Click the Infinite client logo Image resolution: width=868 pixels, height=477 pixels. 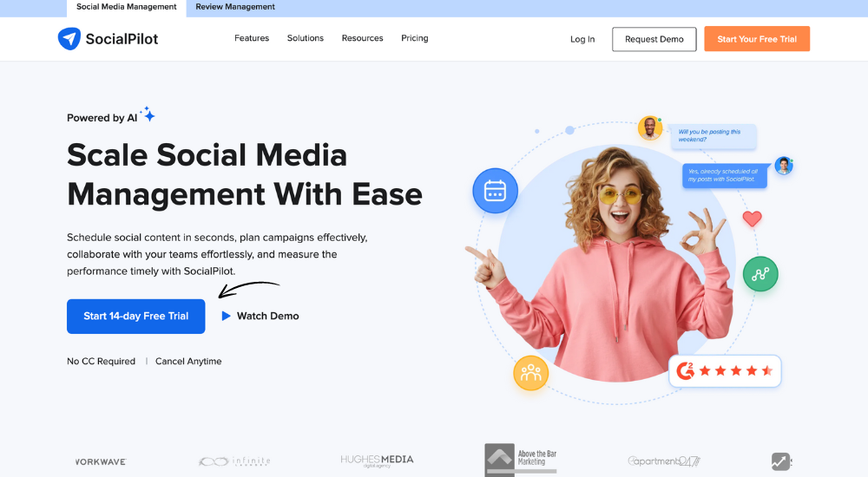click(x=234, y=461)
